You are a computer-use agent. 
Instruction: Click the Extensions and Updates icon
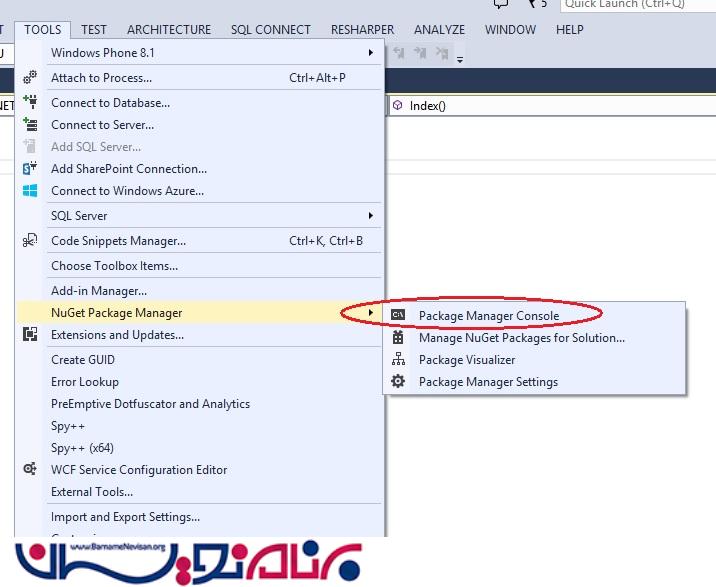coord(30,335)
